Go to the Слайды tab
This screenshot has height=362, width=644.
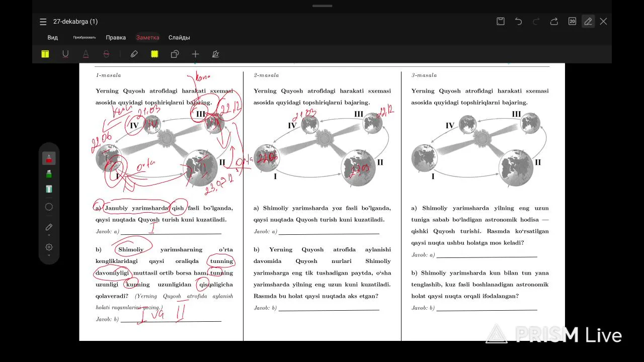tap(179, 38)
